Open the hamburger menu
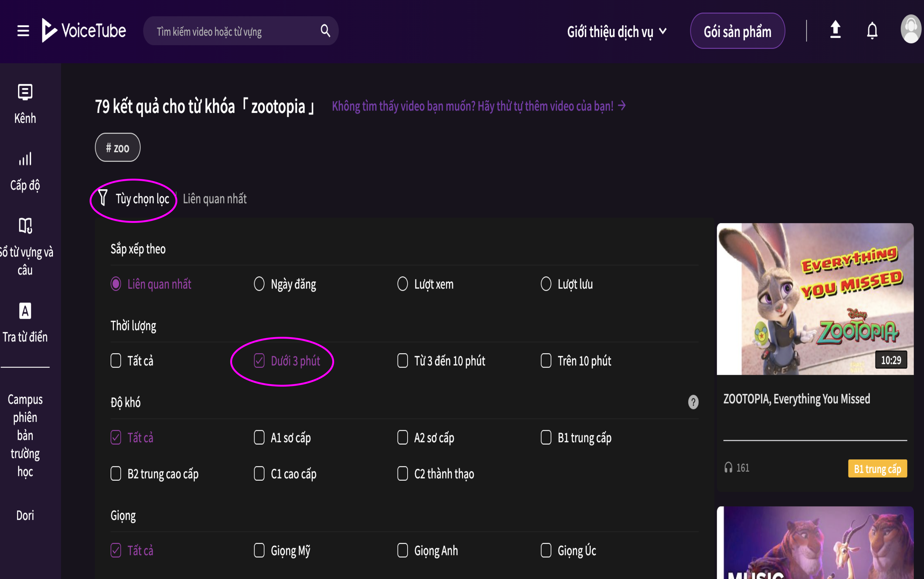Viewport: 924px width, 579px height. pyautogui.click(x=23, y=31)
